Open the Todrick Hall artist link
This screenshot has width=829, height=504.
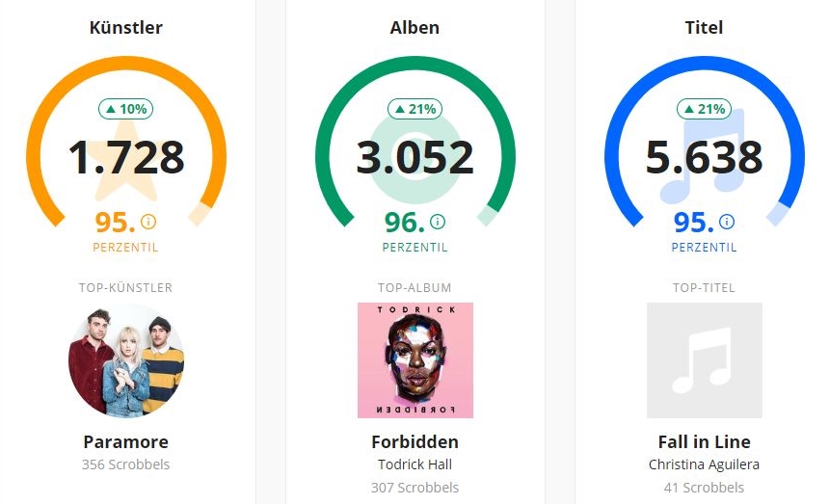[x=415, y=464]
